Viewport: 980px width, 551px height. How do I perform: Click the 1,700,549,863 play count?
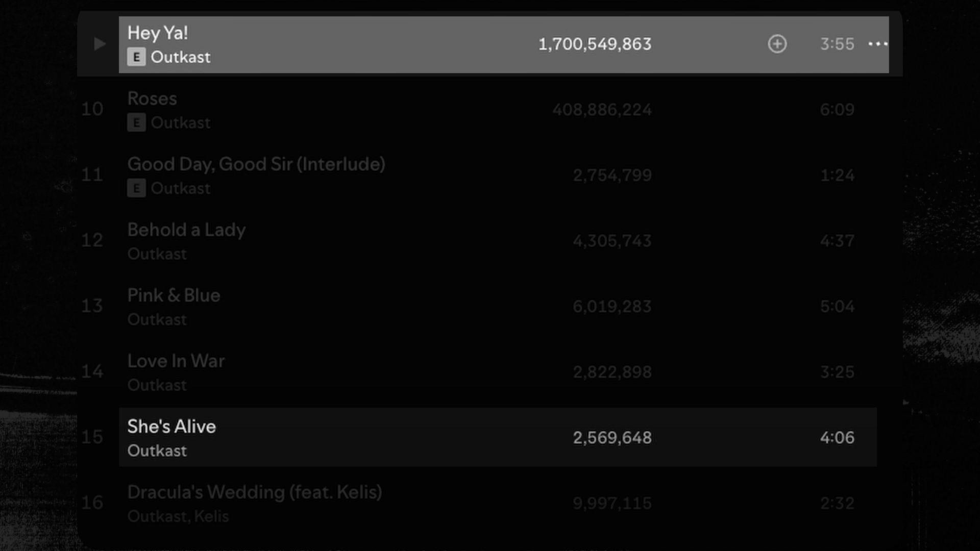595,44
